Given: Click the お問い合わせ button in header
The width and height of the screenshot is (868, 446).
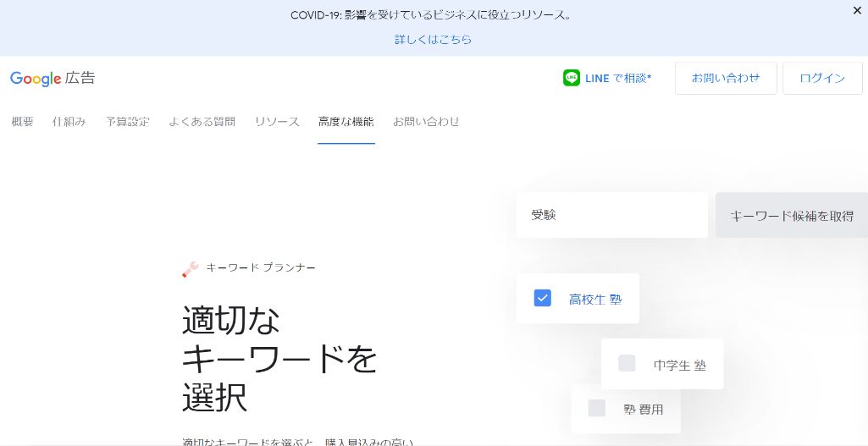Looking at the screenshot, I should (726, 78).
